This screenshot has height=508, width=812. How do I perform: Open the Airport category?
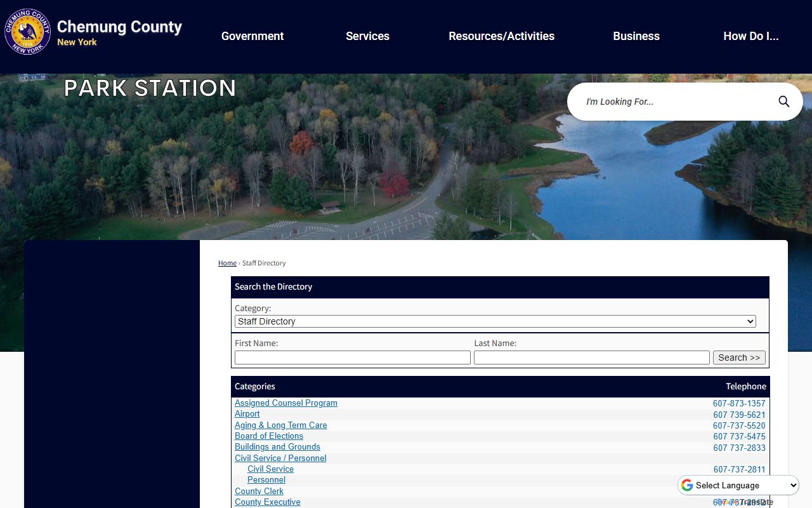pos(247,414)
